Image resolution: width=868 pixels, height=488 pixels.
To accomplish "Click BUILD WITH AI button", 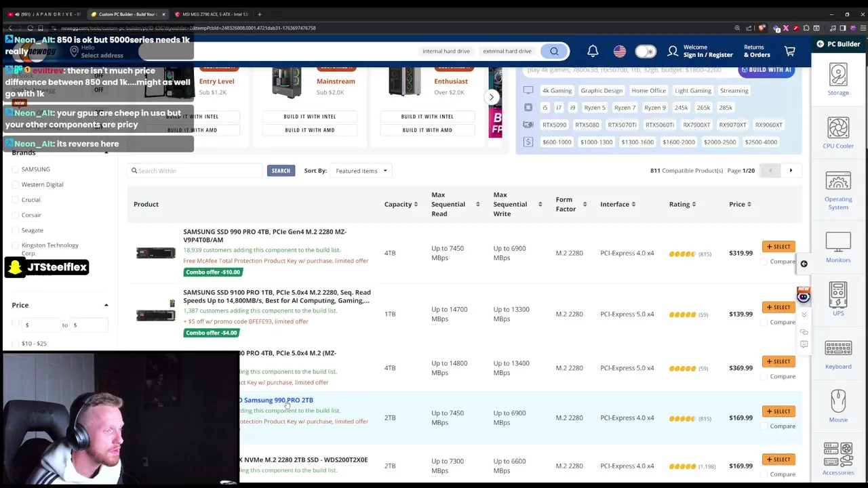I will point(766,70).
